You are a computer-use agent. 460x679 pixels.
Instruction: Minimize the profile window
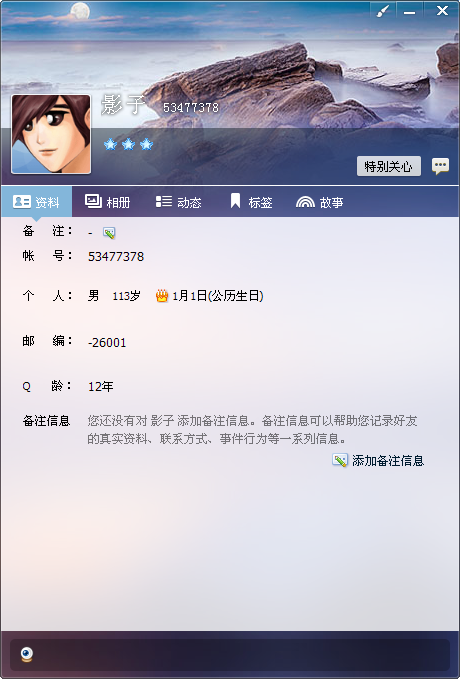point(409,11)
